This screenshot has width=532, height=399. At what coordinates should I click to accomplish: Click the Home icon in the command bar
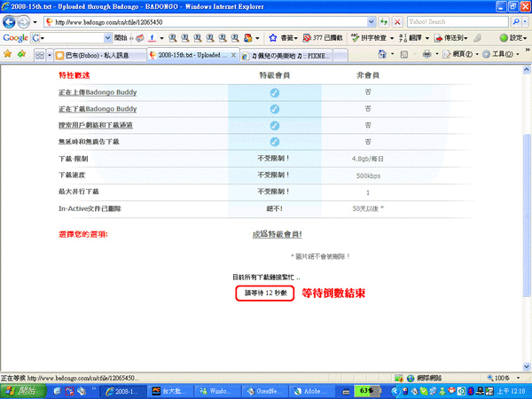click(382, 54)
